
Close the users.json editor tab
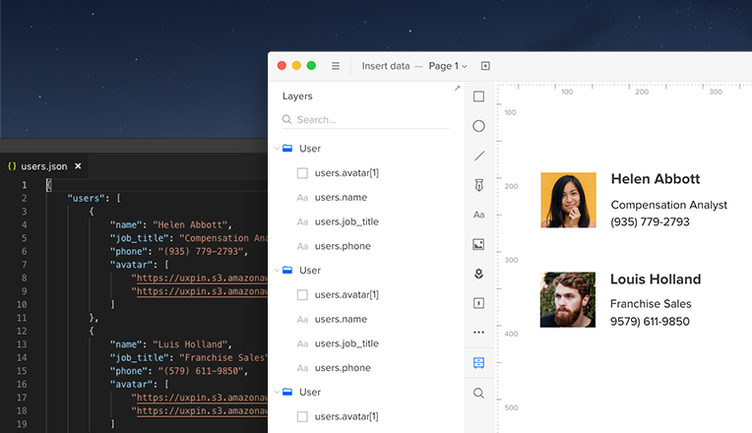(78, 166)
